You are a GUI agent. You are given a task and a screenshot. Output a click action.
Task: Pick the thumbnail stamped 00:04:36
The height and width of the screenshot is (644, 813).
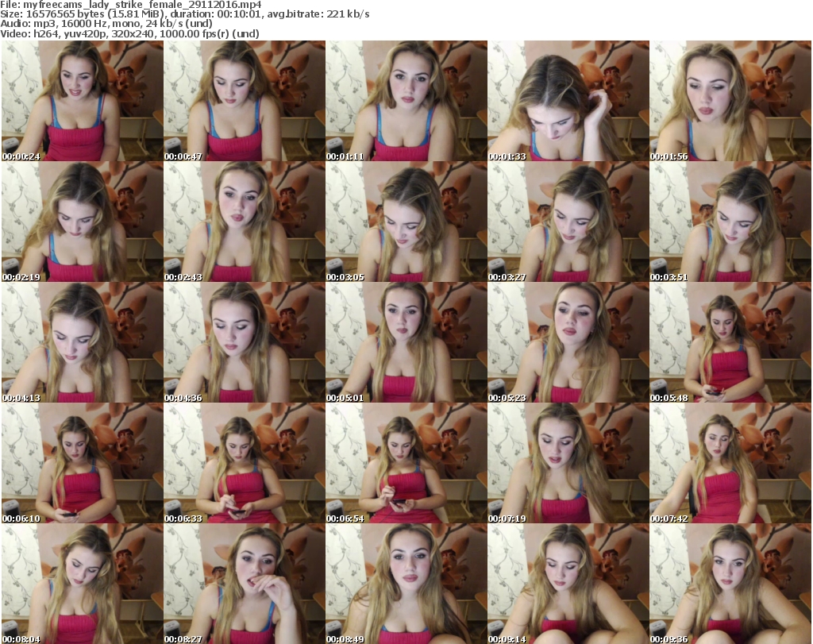coord(245,342)
